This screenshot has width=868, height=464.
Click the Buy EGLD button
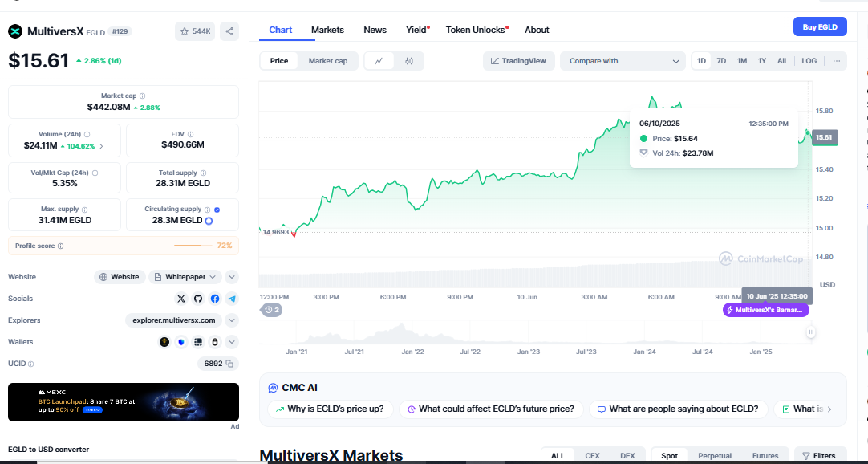pyautogui.click(x=820, y=26)
